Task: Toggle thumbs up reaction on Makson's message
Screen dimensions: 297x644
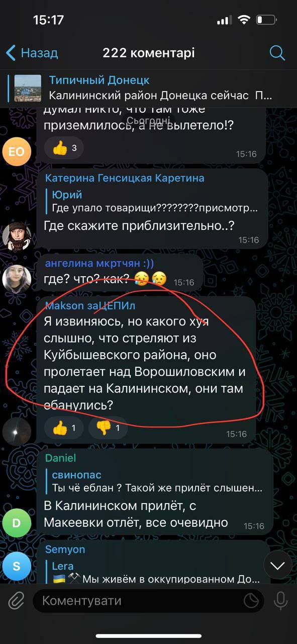Action: pyautogui.click(x=64, y=428)
